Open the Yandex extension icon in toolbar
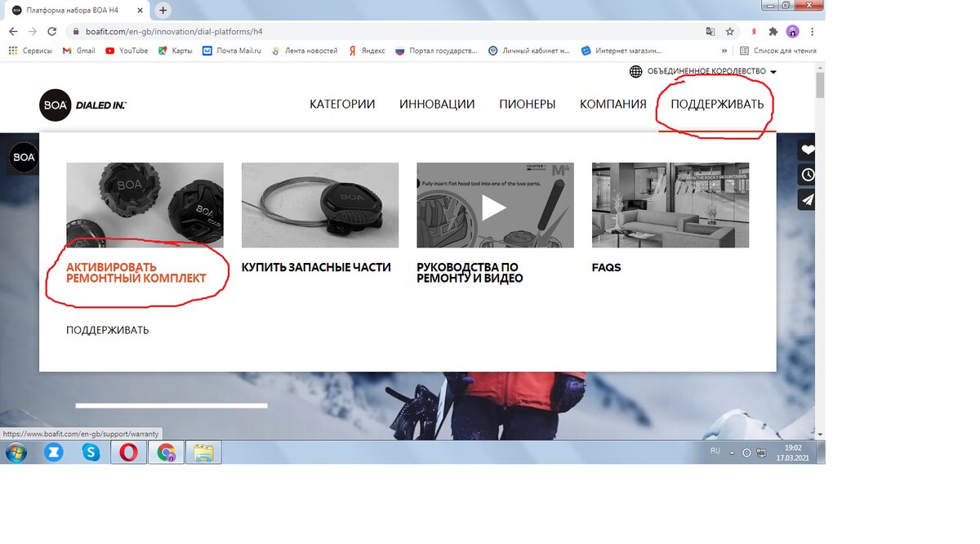 pyautogui.click(x=754, y=31)
